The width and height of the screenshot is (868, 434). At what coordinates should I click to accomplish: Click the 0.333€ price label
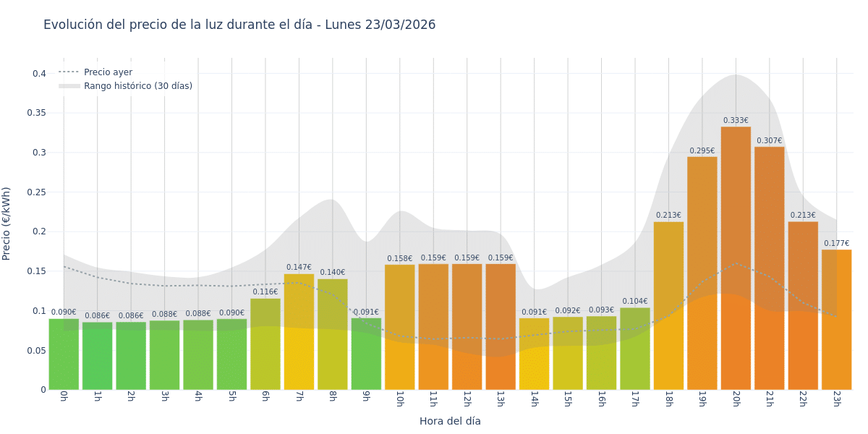coord(736,121)
